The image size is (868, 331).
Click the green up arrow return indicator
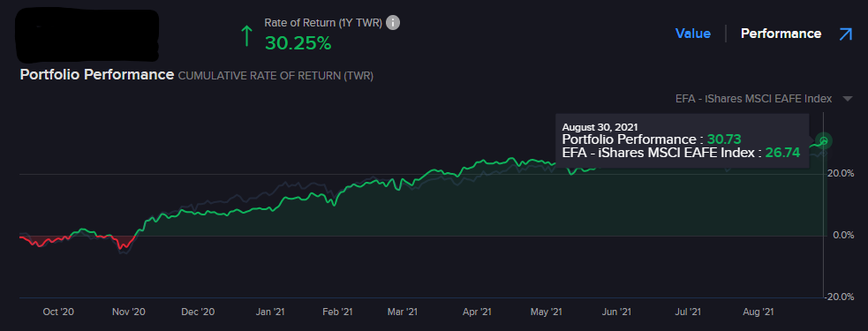coord(247,36)
